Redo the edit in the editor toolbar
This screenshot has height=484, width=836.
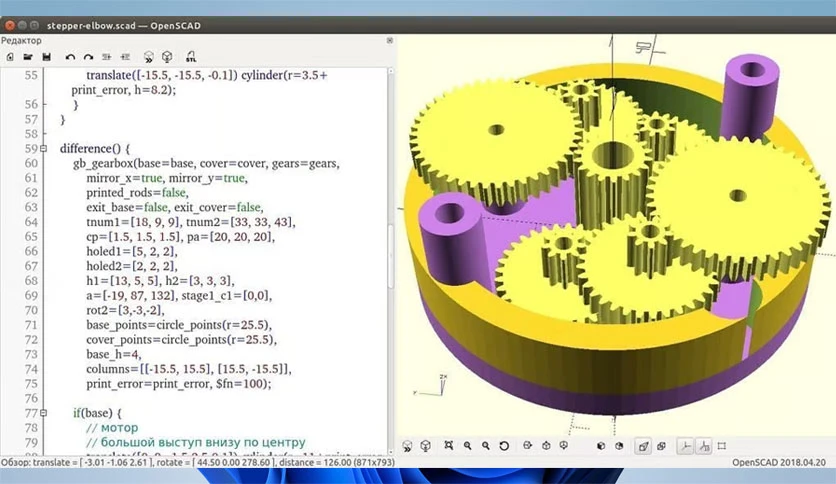click(x=89, y=57)
